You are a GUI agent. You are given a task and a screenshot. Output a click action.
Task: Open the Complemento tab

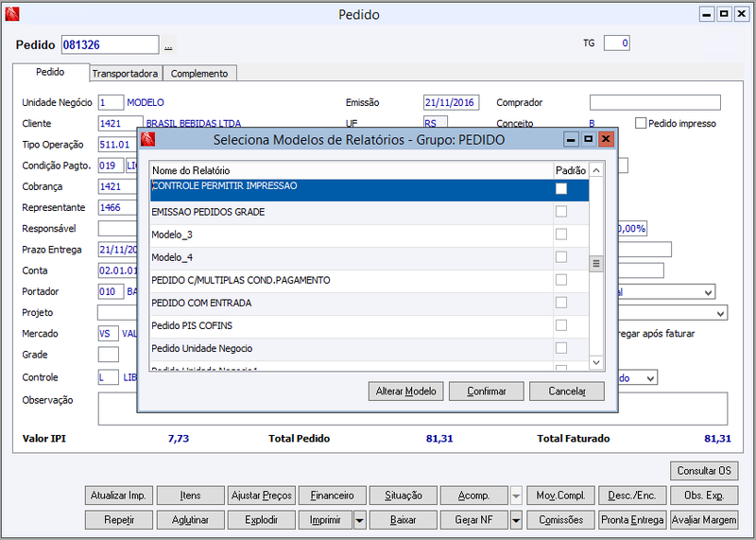pyautogui.click(x=199, y=74)
